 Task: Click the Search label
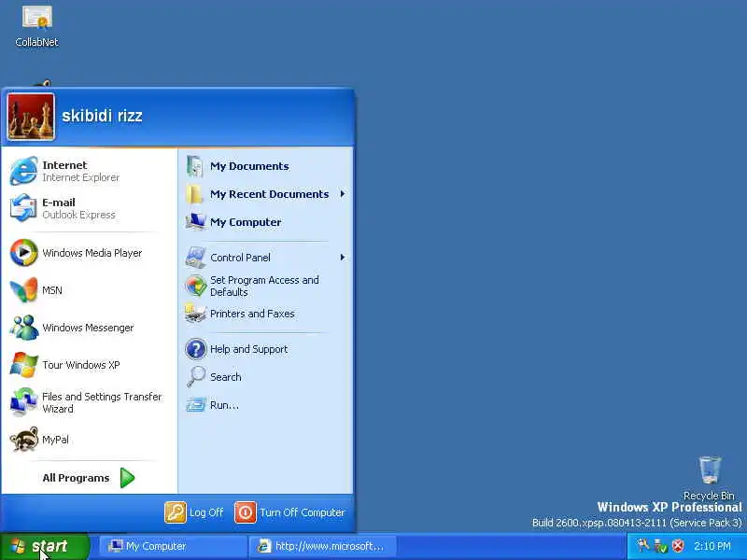[225, 377]
